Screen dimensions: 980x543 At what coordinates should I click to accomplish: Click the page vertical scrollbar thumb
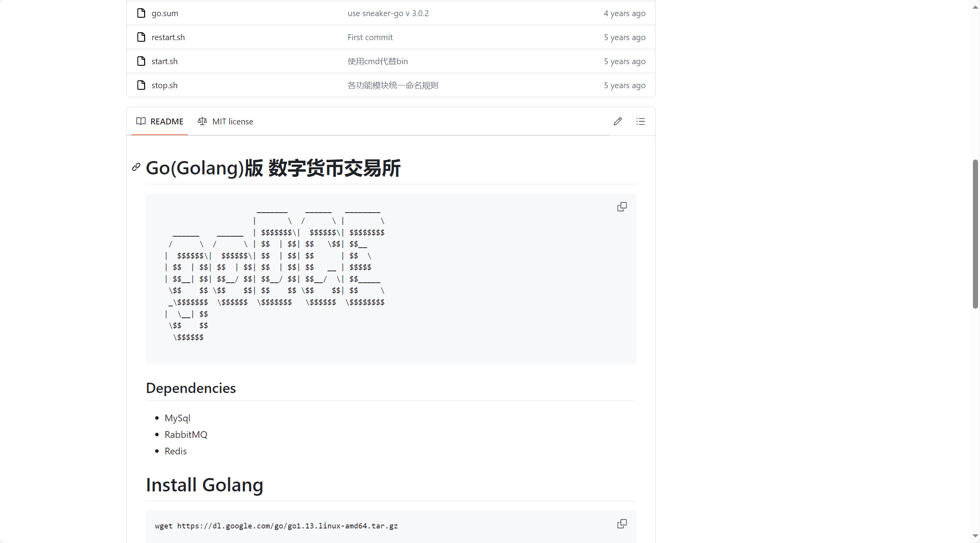point(975,234)
